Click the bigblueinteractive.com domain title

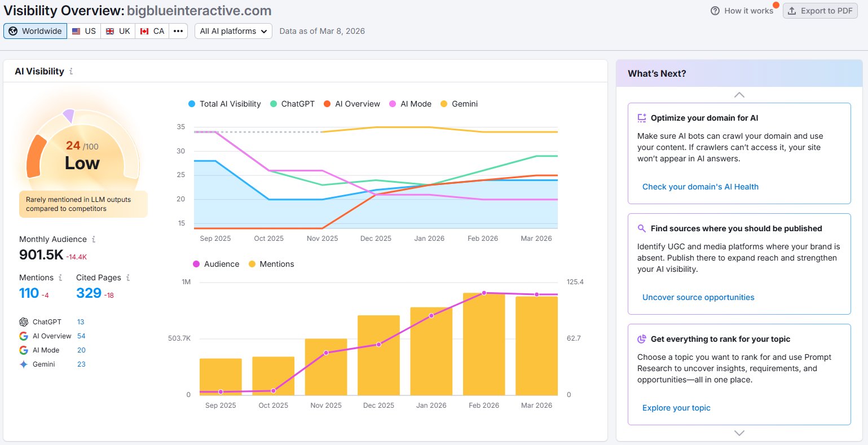199,11
